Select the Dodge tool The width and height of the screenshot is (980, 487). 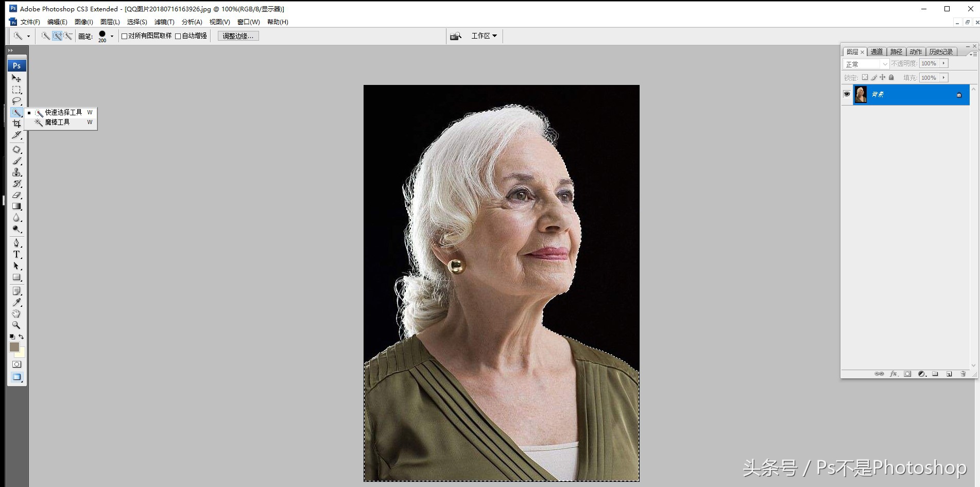(16, 229)
